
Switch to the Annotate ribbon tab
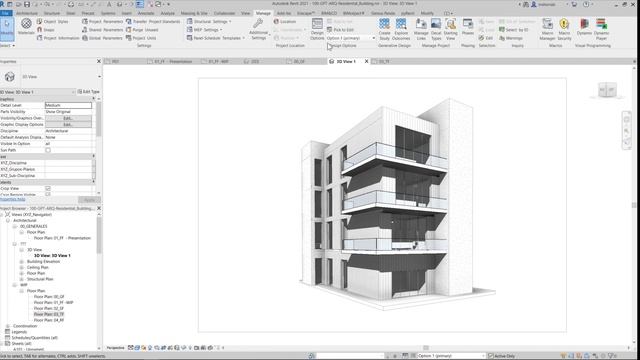pyautogui.click(x=146, y=13)
